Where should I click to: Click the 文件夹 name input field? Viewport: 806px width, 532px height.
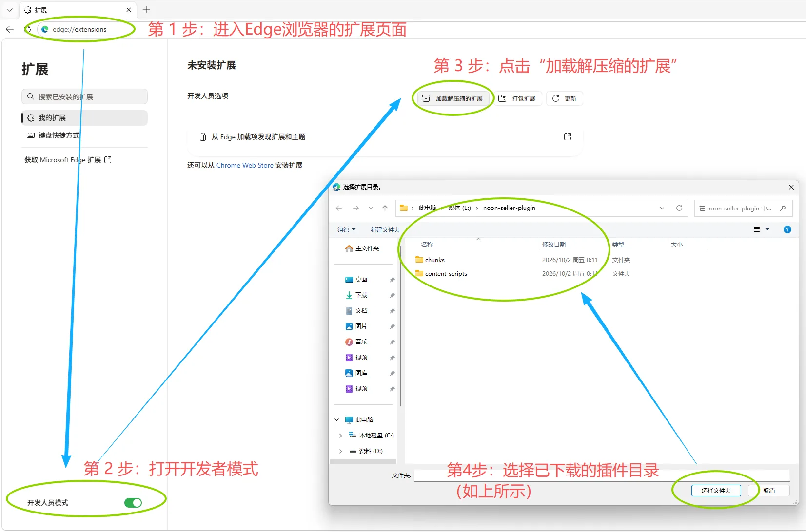point(602,475)
